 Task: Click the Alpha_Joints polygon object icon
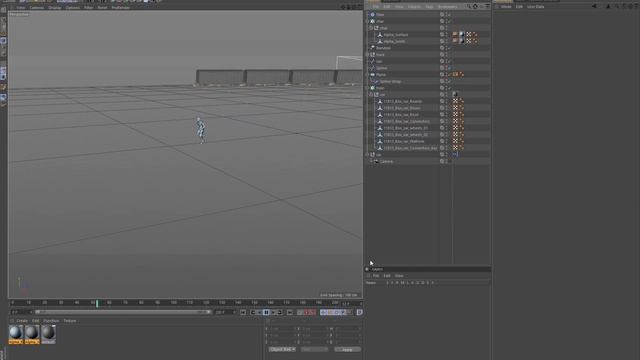click(380, 41)
